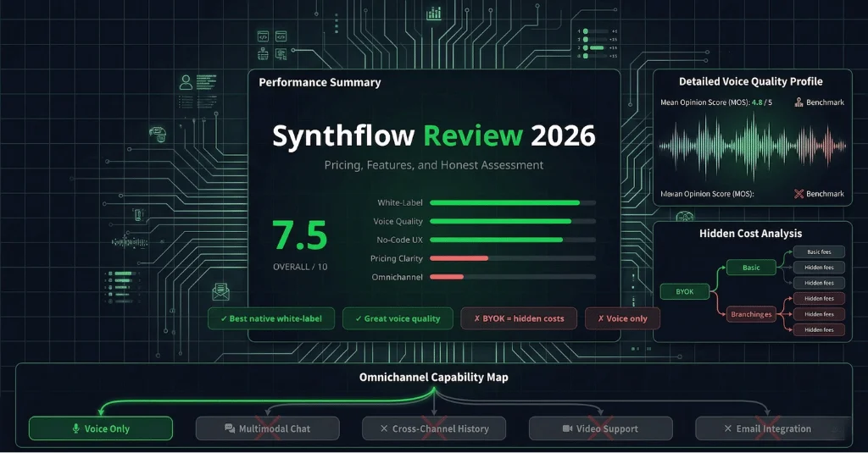Click the BYOK = hidden costs chip
The width and height of the screenshot is (868, 453).
click(519, 318)
